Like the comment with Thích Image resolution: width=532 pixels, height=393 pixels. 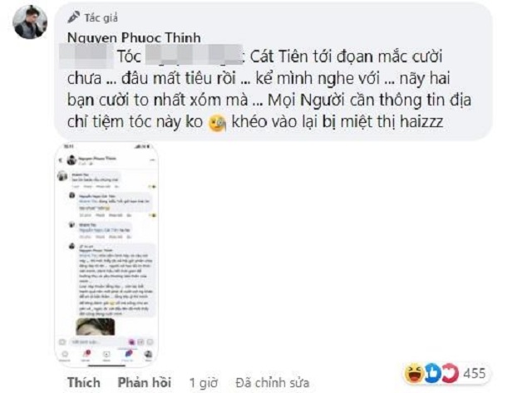point(83,382)
